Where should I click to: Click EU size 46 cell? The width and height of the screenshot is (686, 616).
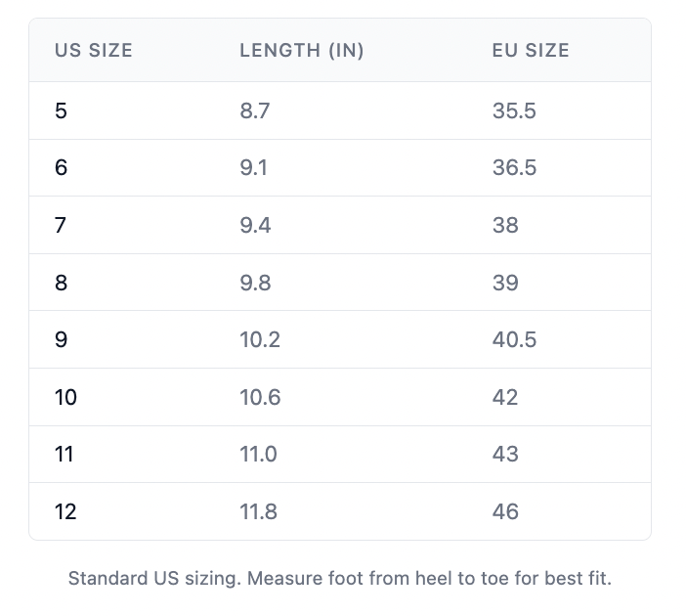click(505, 511)
